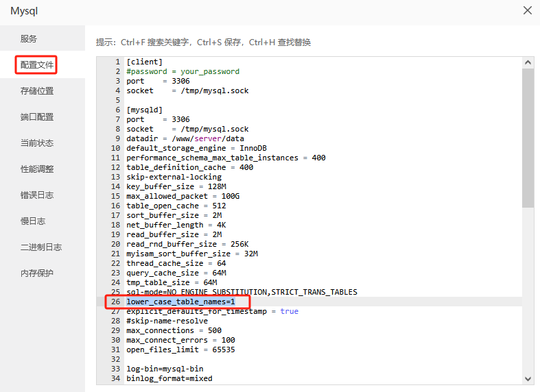The image size is (540, 392).
Task: Select the 内存保护 tab
Action: [37, 273]
